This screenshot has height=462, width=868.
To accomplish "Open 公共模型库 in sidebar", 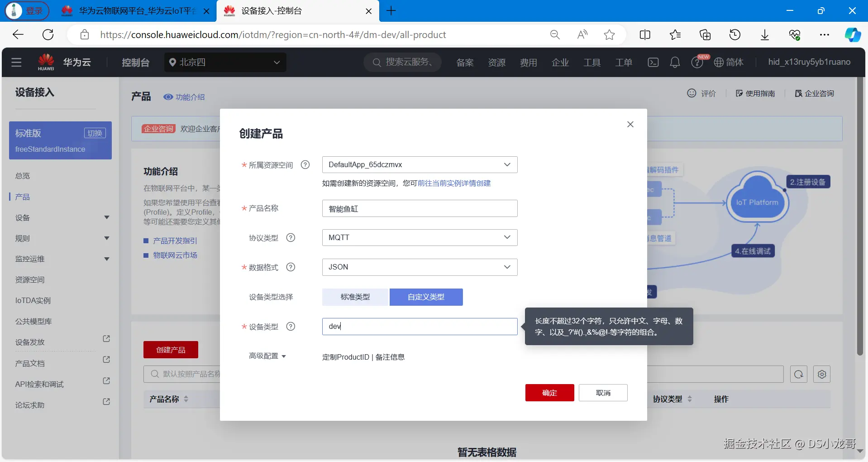I will [33, 322].
